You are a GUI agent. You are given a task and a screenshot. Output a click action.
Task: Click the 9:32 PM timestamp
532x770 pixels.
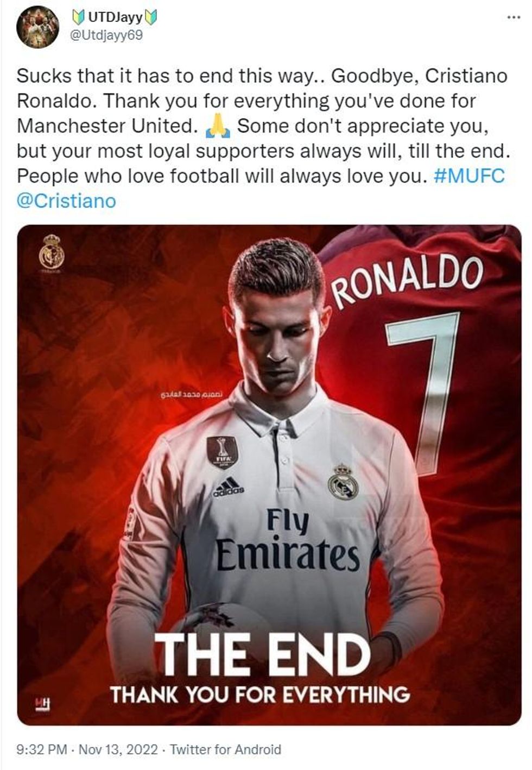click(42, 750)
